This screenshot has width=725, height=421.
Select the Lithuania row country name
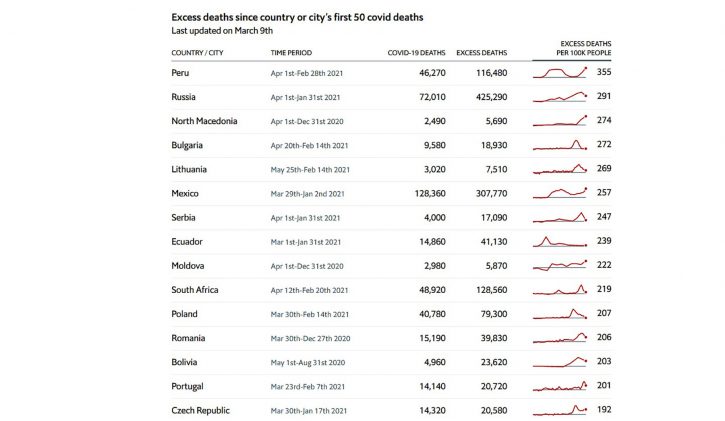click(189, 169)
